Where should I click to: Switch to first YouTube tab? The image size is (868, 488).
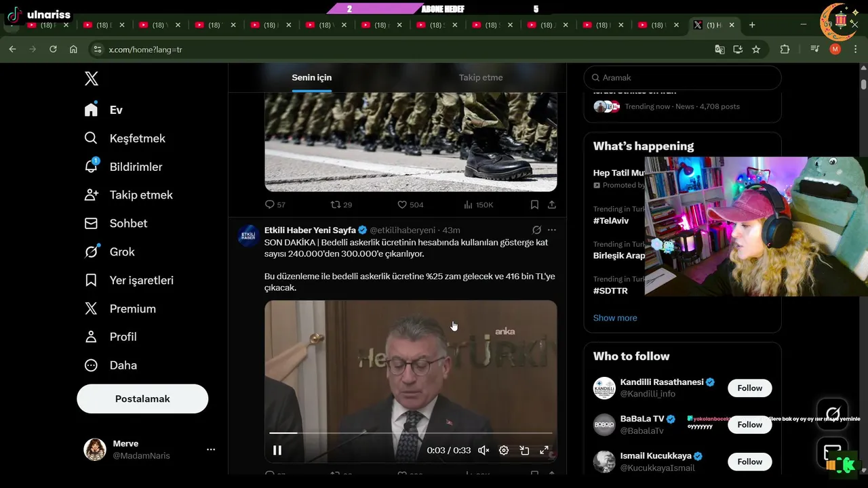click(46, 25)
